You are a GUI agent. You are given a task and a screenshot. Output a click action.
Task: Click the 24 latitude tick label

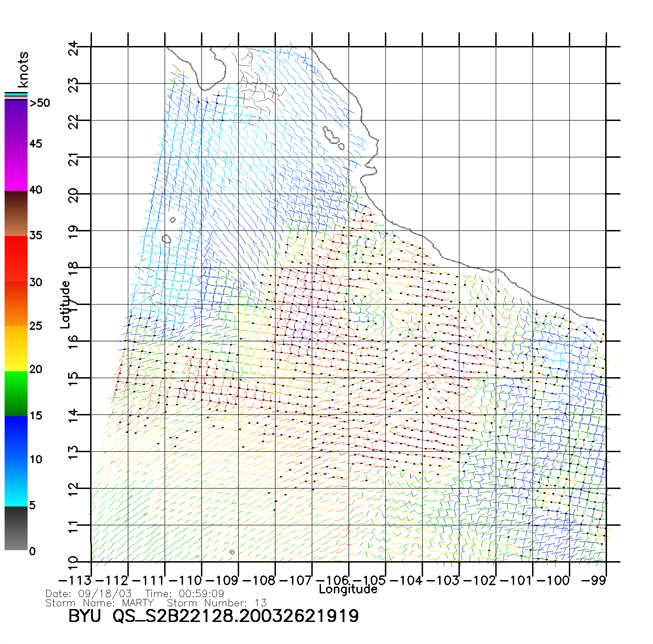click(x=74, y=48)
